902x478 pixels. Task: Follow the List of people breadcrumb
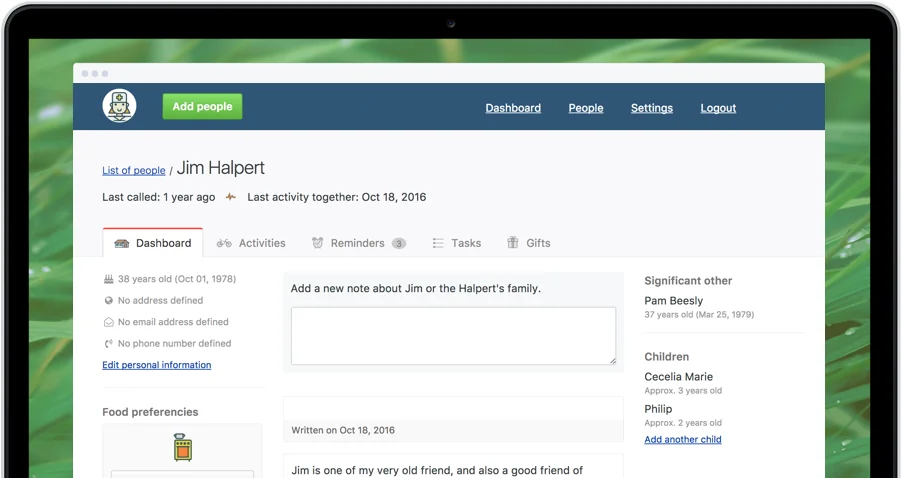click(x=134, y=171)
